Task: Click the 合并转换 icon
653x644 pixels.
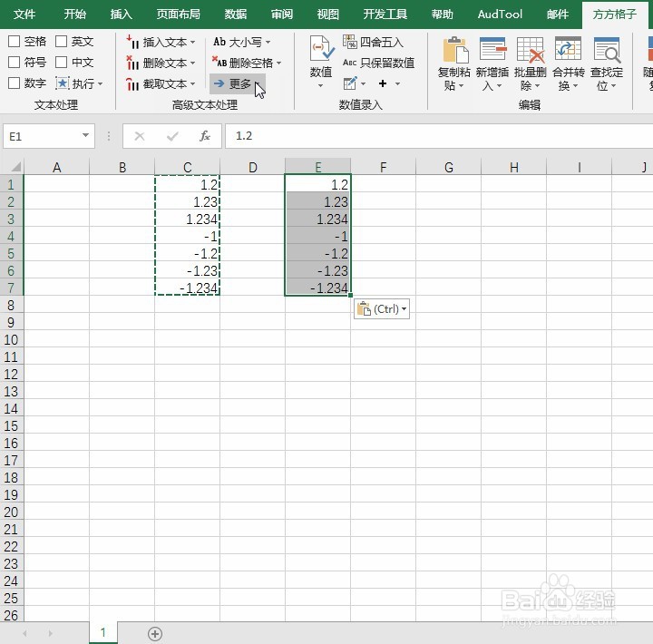Action: (x=568, y=49)
